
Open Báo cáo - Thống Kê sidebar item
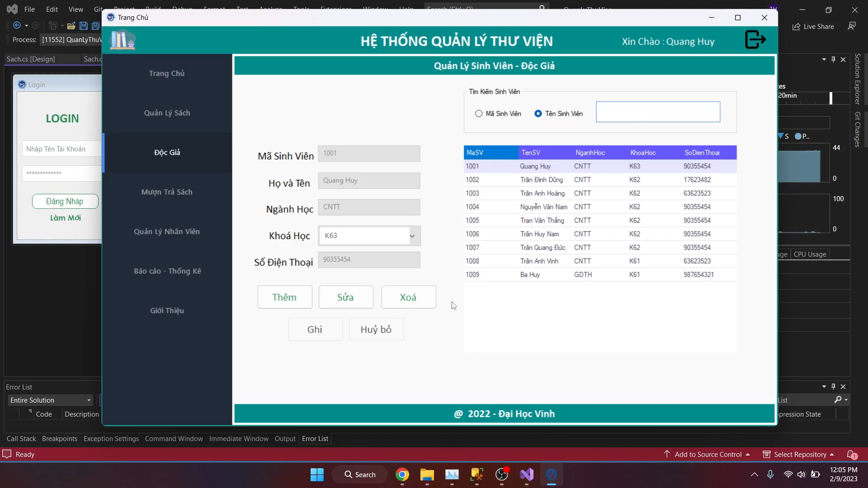coord(167,271)
